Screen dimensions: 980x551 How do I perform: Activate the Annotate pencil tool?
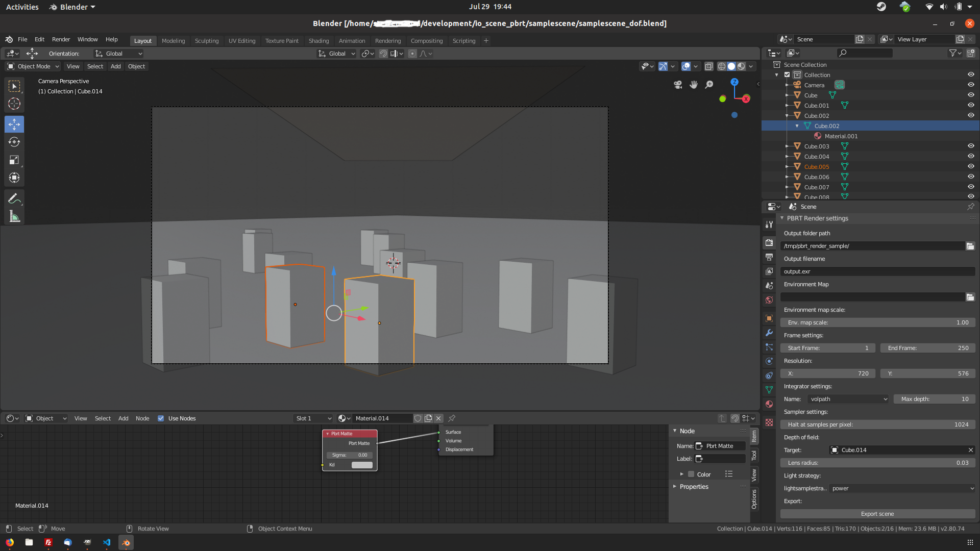point(14,198)
